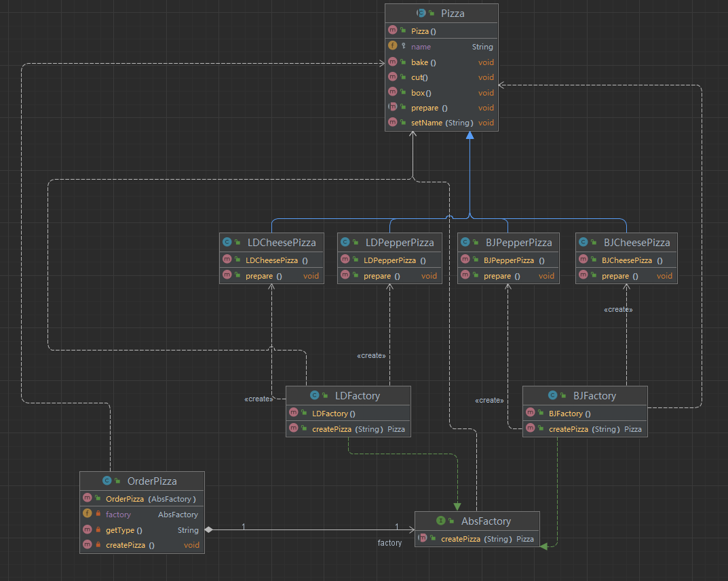The width and height of the screenshot is (728, 581).
Task: Select LDPepperPizza() constructor row
Action: (x=389, y=260)
